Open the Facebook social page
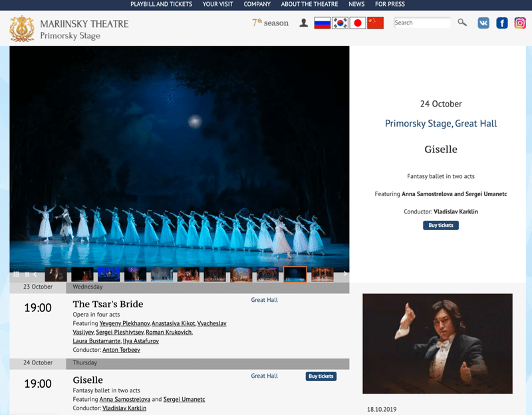This screenshot has width=532, height=415. click(x=502, y=23)
